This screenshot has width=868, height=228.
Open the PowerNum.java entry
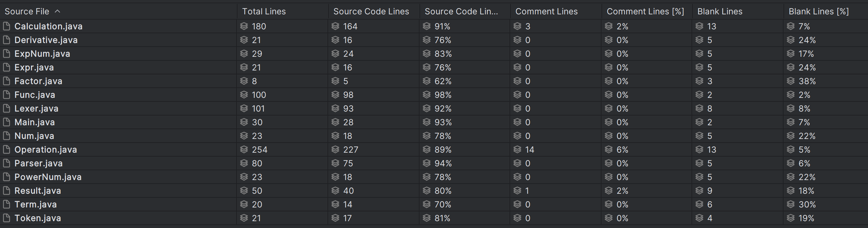pos(48,177)
